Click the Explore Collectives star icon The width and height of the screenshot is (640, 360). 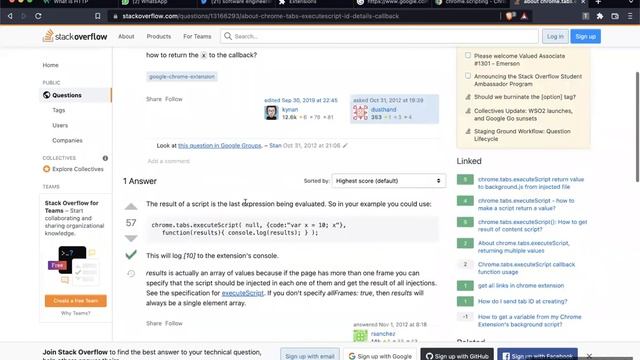47,169
